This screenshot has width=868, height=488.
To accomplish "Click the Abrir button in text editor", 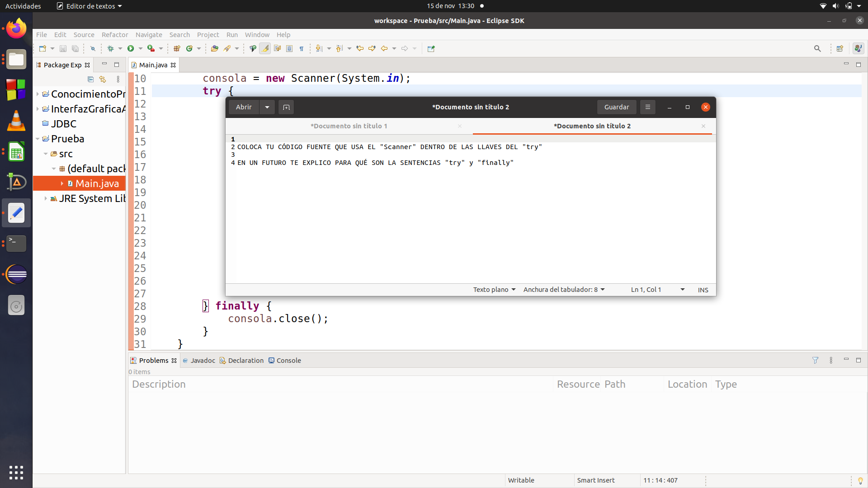I will click(x=244, y=107).
